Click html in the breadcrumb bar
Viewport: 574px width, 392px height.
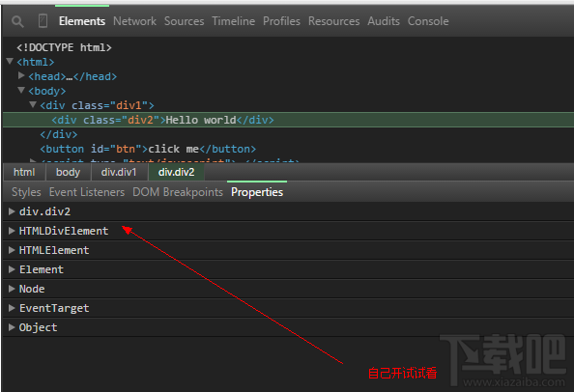[x=24, y=172]
